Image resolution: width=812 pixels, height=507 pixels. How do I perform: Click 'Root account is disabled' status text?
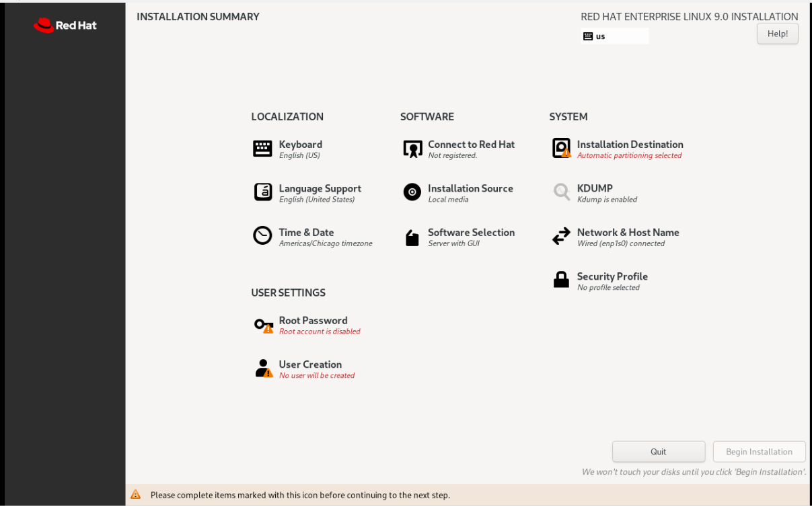click(x=320, y=331)
